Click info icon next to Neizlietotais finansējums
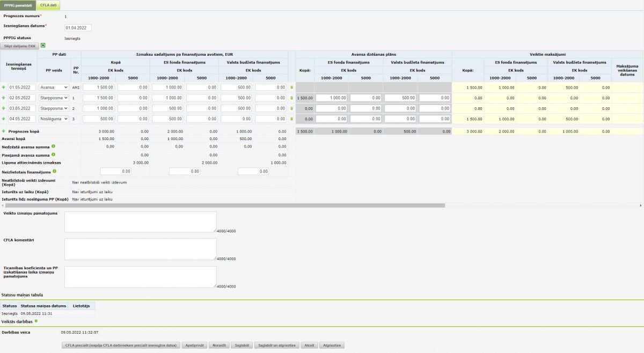The width and height of the screenshot is (644, 353). pos(55,171)
